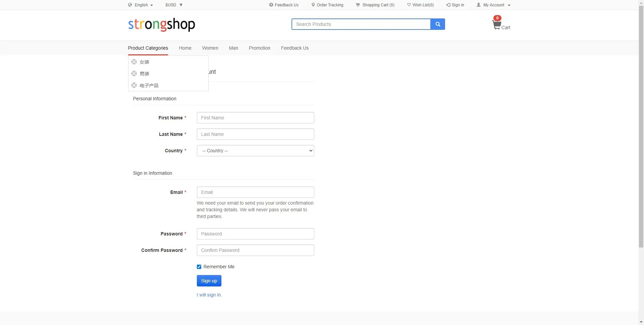Open Wish List from the top bar
This screenshot has width=644, height=325.
pyautogui.click(x=420, y=5)
